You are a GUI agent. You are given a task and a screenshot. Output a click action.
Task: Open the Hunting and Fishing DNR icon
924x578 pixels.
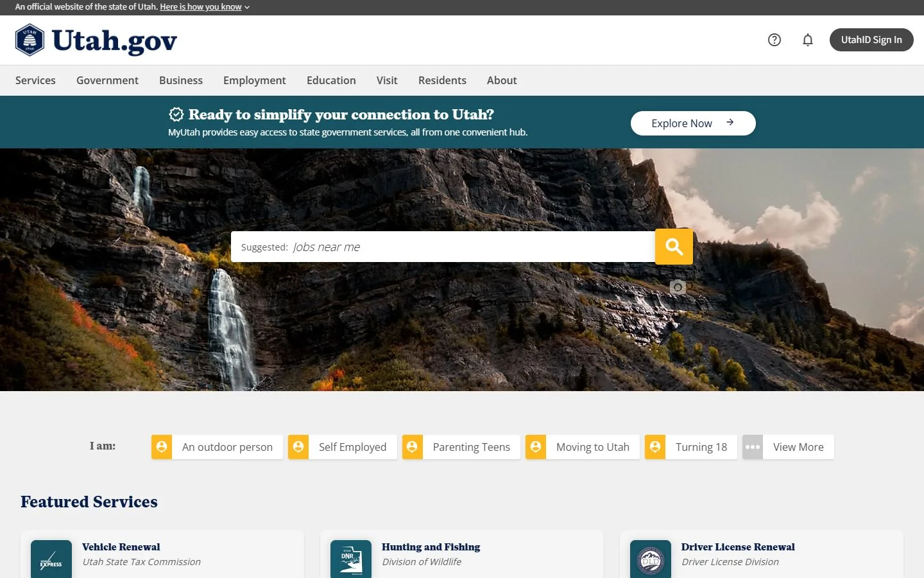click(351, 559)
